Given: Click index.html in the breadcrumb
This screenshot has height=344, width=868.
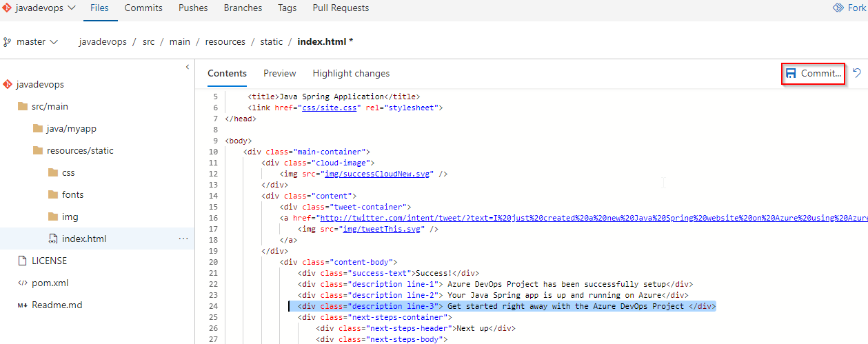Looking at the screenshot, I should pyautogui.click(x=325, y=41).
